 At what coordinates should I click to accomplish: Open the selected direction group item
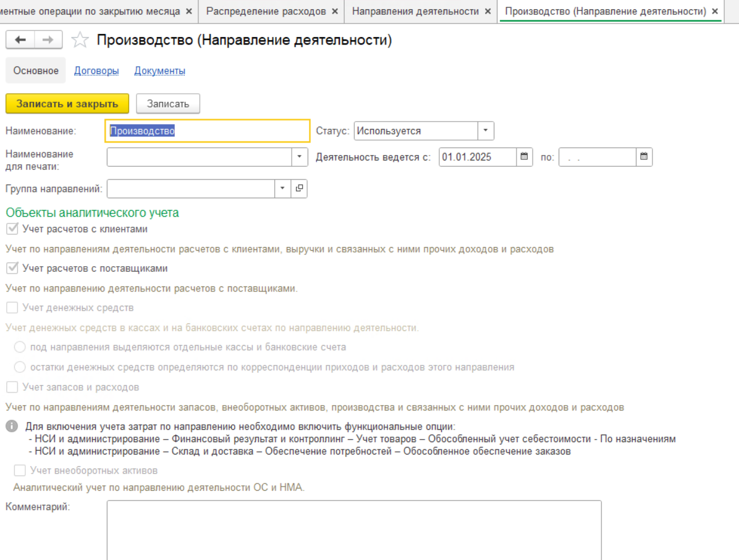point(299,188)
